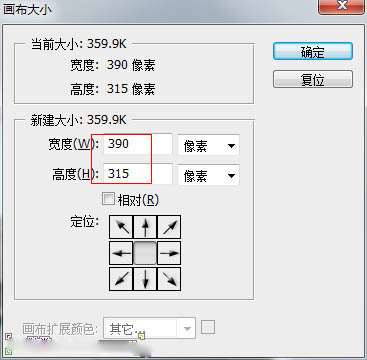Viewport: 367px width, 360px height.
Task: Anchor canvas to bottom-left arrow
Action: pos(121,279)
